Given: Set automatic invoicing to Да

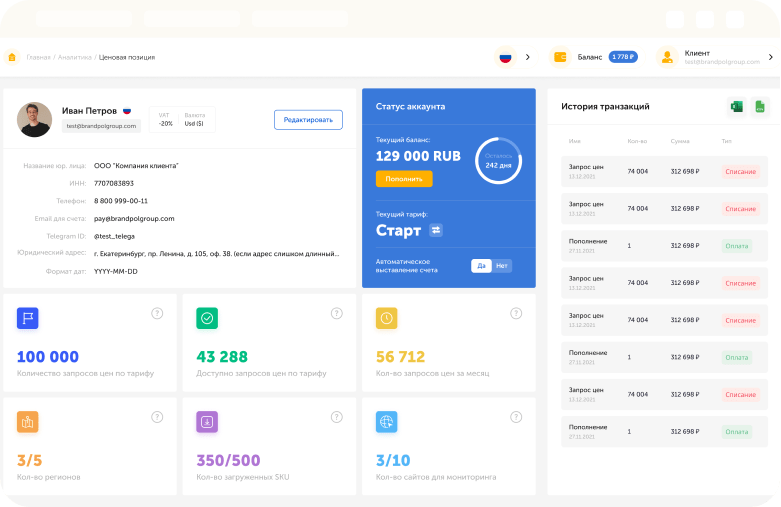Looking at the screenshot, I should click(x=481, y=266).
